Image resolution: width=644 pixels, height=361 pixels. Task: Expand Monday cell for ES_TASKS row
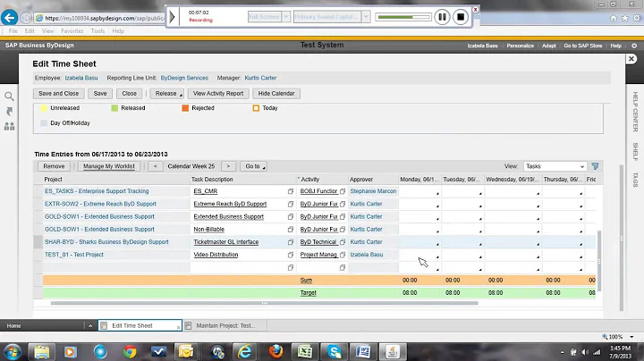(x=437, y=193)
